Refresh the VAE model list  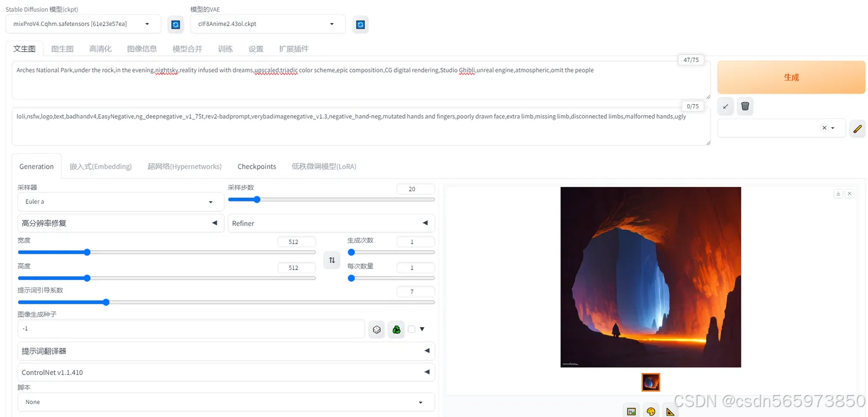tap(360, 24)
